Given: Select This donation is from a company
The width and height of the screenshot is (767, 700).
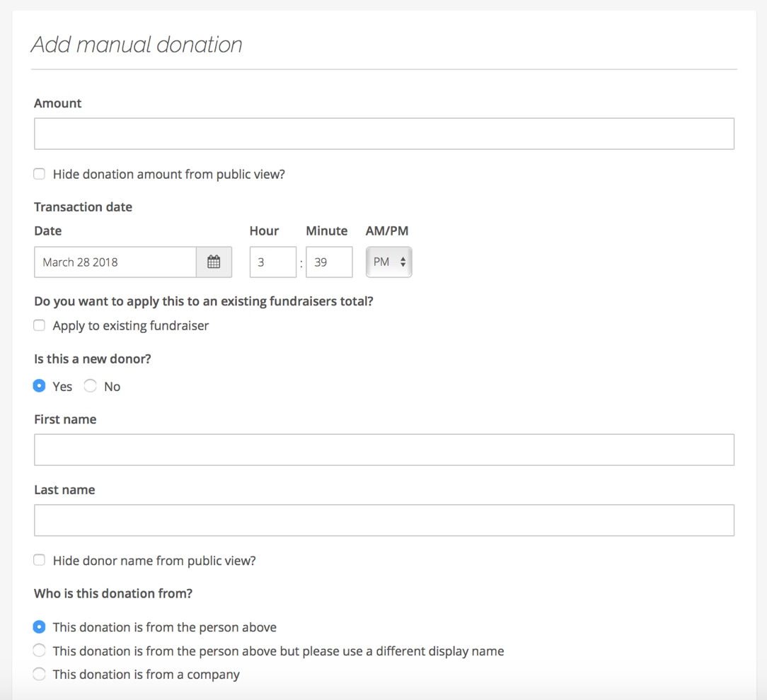Looking at the screenshot, I should (x=40, y=675).
